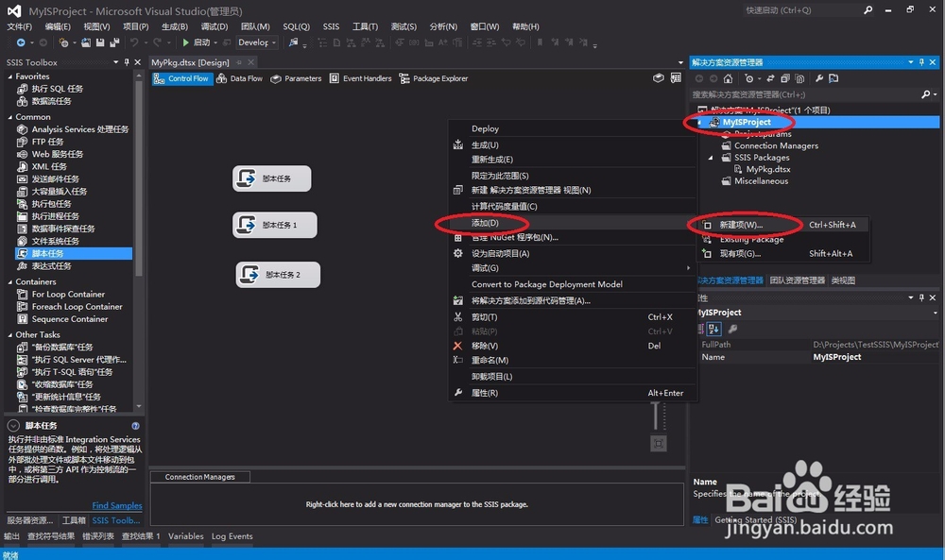Select the Web 服务任务 item

pos(58,154)
